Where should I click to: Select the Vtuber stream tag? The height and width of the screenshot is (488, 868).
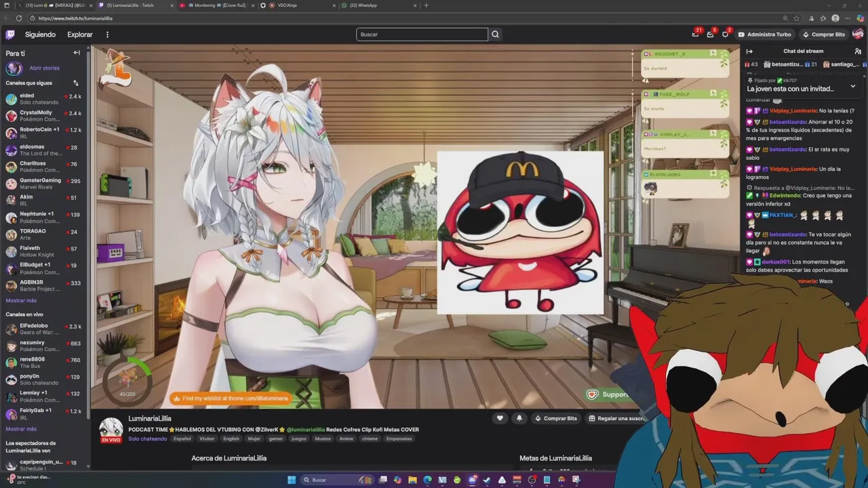pyautogui.click(x=207, y=439)
